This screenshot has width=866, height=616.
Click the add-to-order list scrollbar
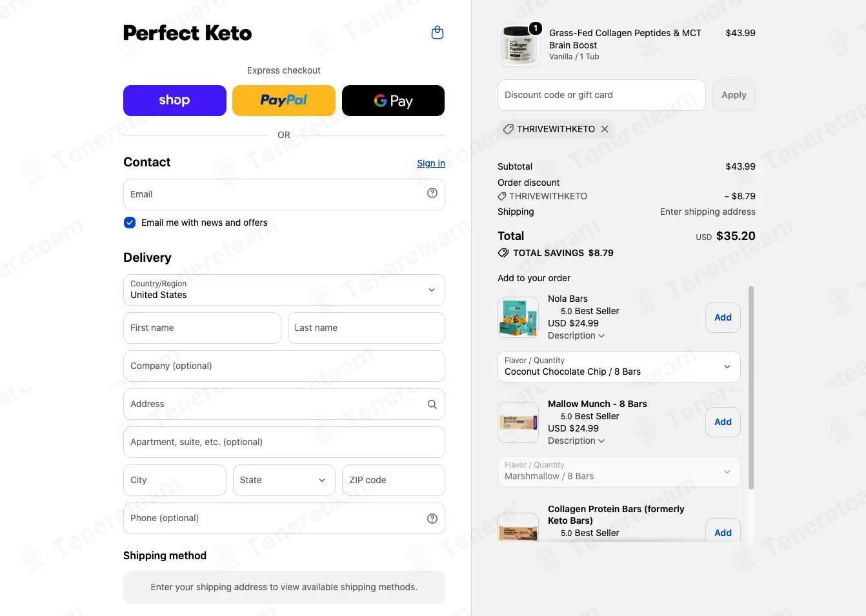point(751,388)
